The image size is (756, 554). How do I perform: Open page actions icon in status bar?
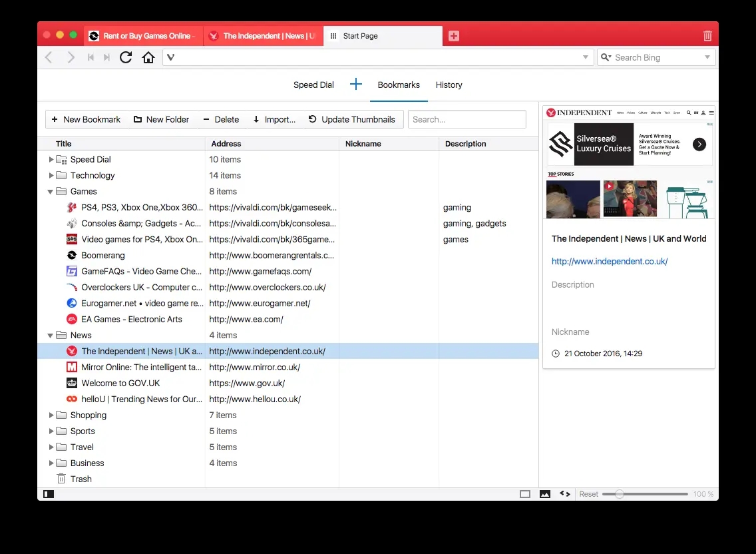pos(564,493)
